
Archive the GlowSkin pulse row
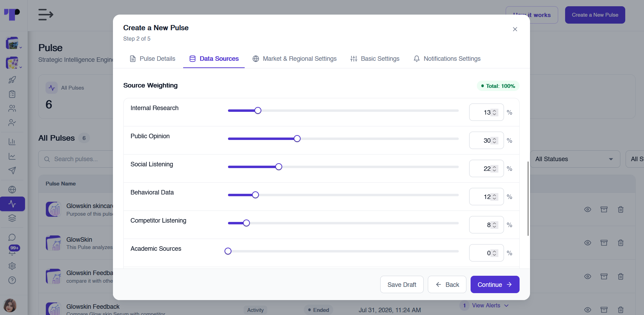(x=604, y=243)
